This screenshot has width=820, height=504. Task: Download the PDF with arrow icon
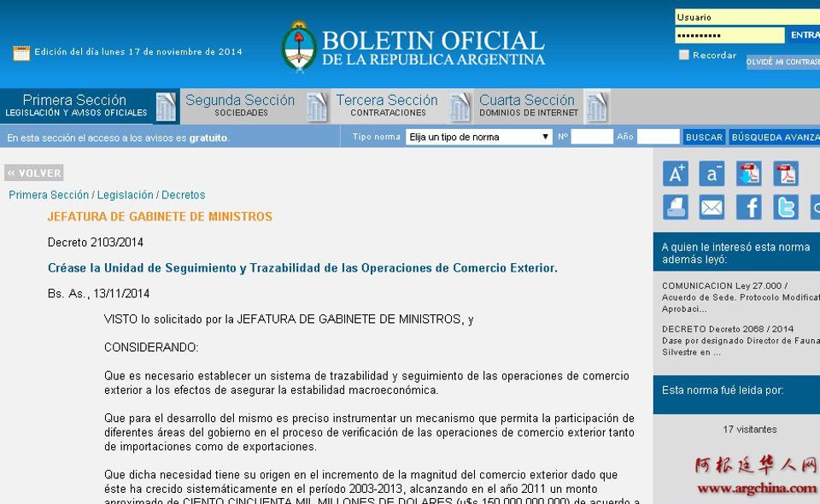[748, 173]
